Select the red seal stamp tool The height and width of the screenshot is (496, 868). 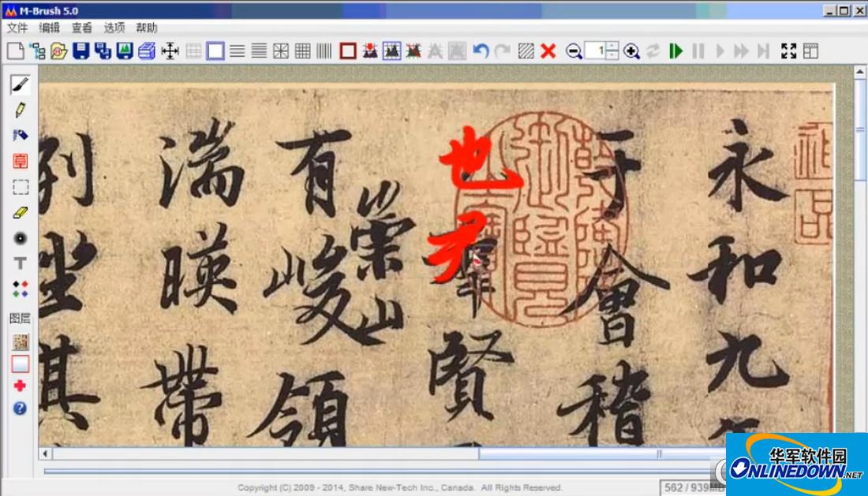point(21,161)
